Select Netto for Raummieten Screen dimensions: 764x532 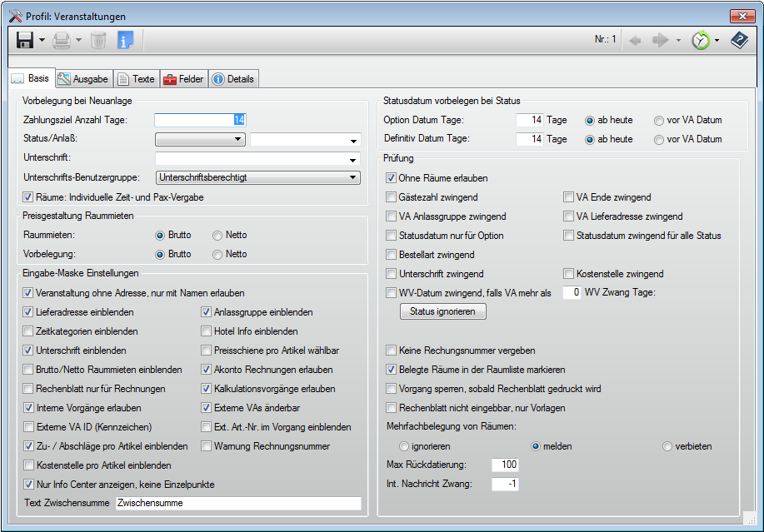pos(217,236)
